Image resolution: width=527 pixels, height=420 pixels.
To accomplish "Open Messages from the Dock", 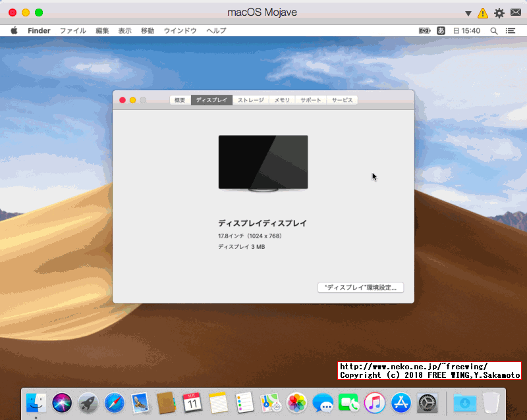I will (x=321, y=405).
